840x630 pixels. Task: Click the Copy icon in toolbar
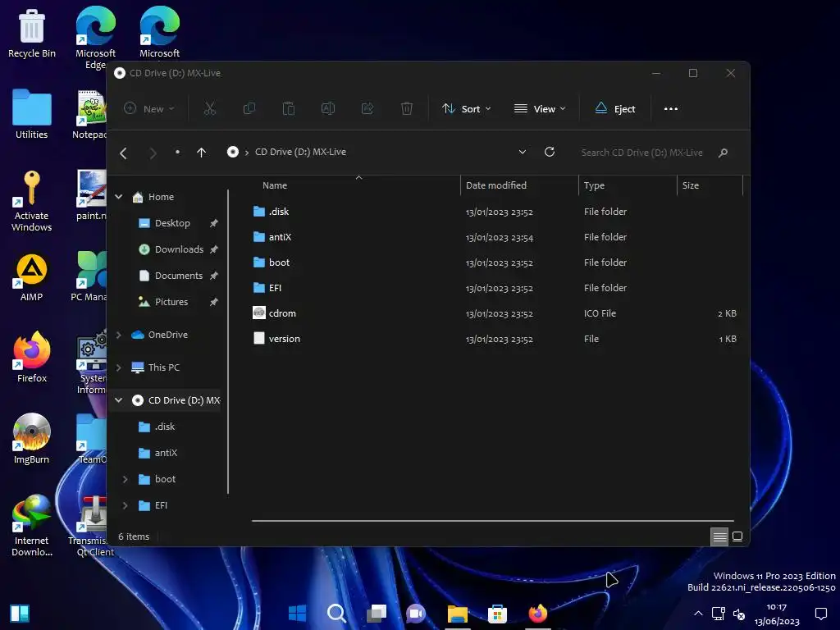point(249,109)
